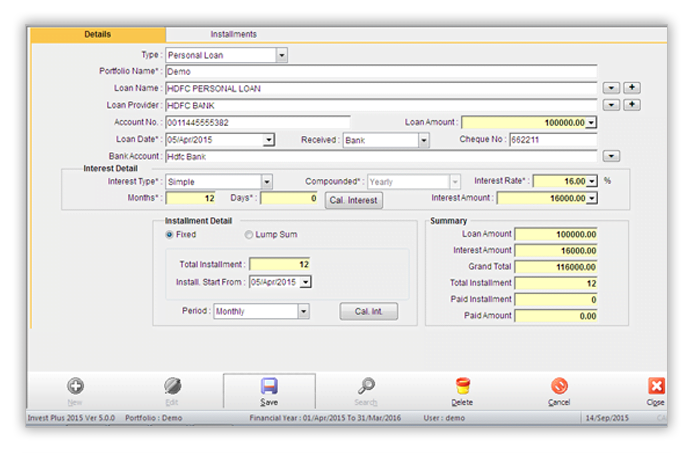Expand the Period dropdown
The image size is (687, 453).
pos(304,311)
